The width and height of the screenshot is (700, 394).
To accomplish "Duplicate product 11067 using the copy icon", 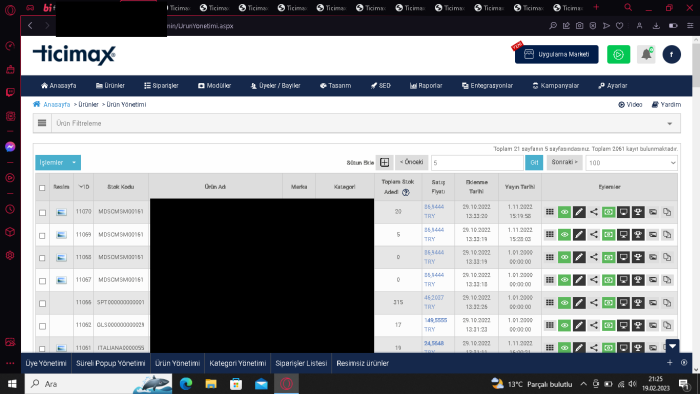I will [667, 280].
